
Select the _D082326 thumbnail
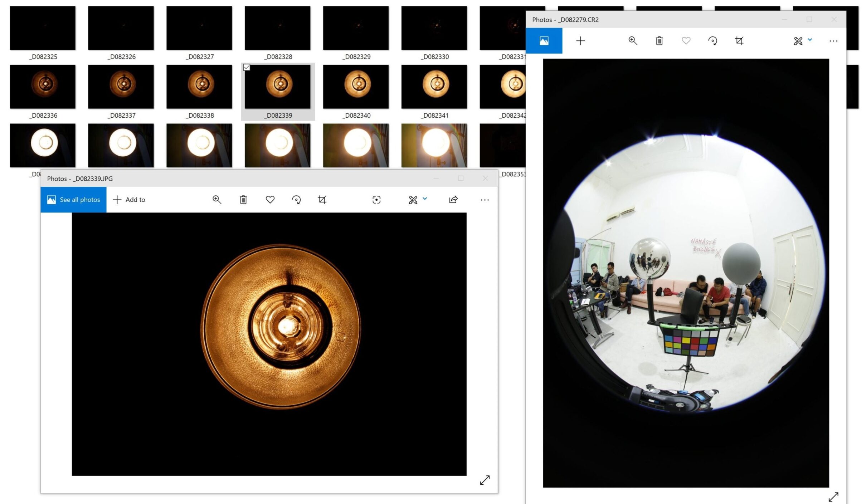[121, 28]
